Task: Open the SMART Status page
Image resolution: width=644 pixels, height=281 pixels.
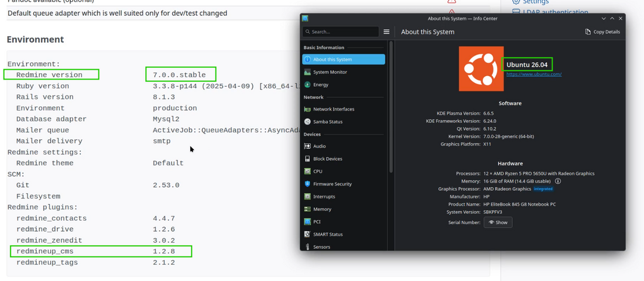Action: 344,234
